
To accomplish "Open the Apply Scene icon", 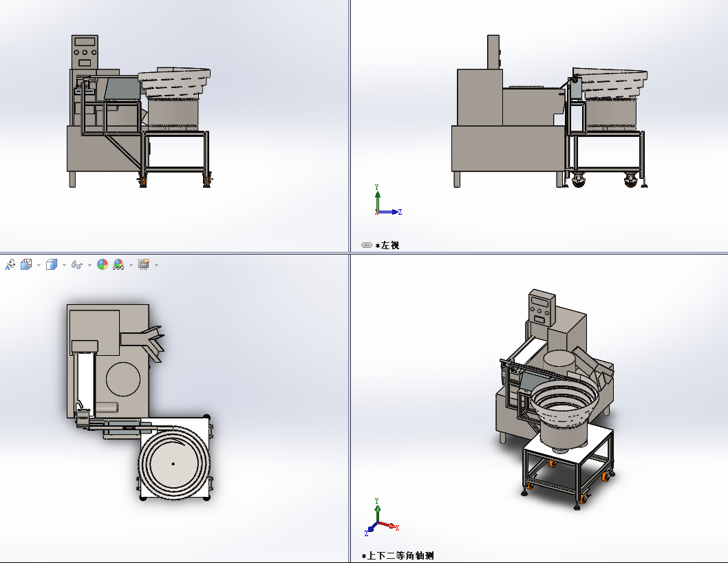I will [x=118, y=265].
